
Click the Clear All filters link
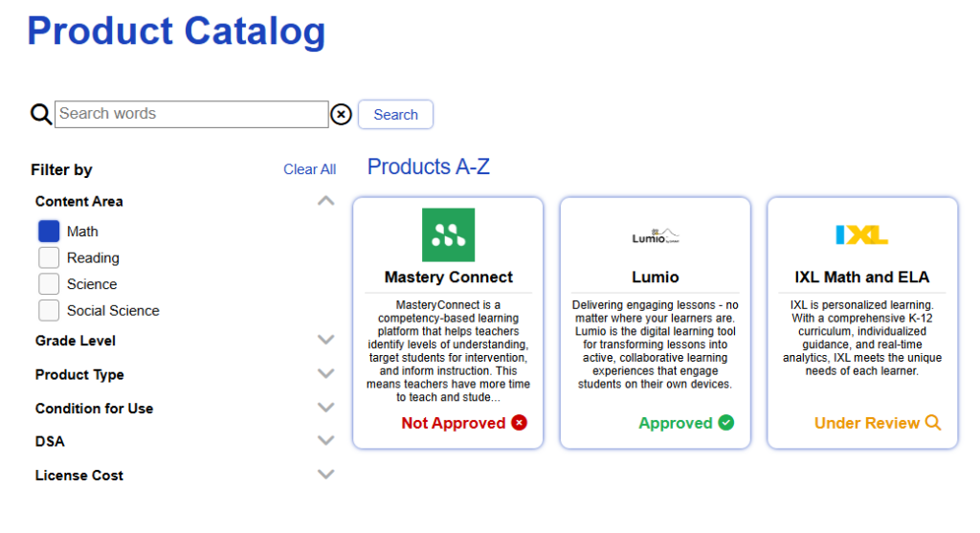click(x=309, y=169)
